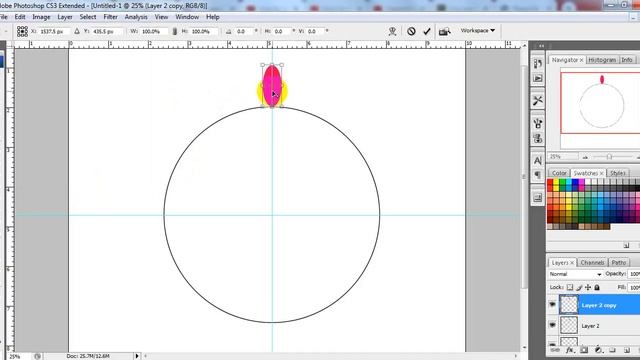Viewport: 640px width, 360px height.
Task: Pick the magenta swatch in top row
Action: coord(581,182)
